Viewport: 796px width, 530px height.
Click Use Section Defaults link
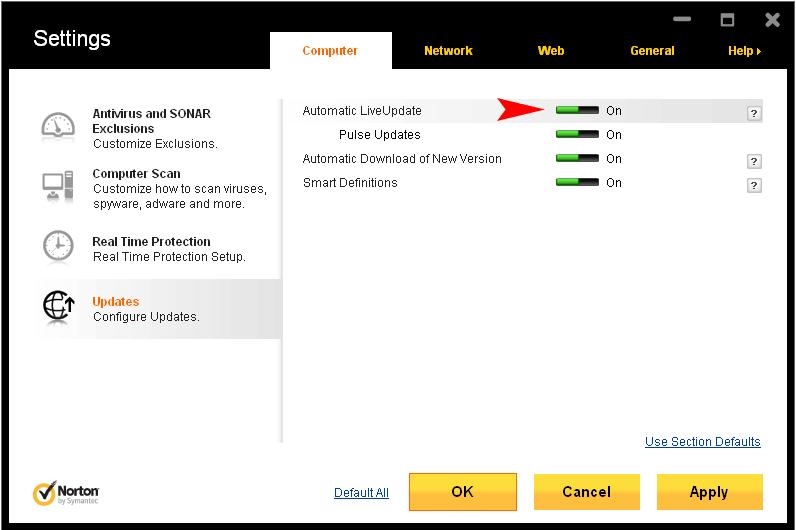(703, 442)
